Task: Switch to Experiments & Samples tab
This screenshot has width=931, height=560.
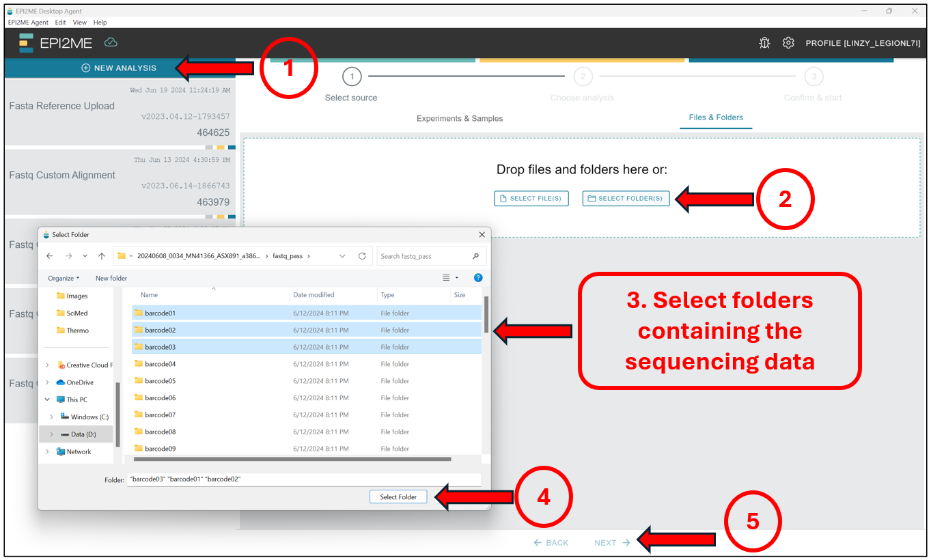Action: tap(460, 118)
